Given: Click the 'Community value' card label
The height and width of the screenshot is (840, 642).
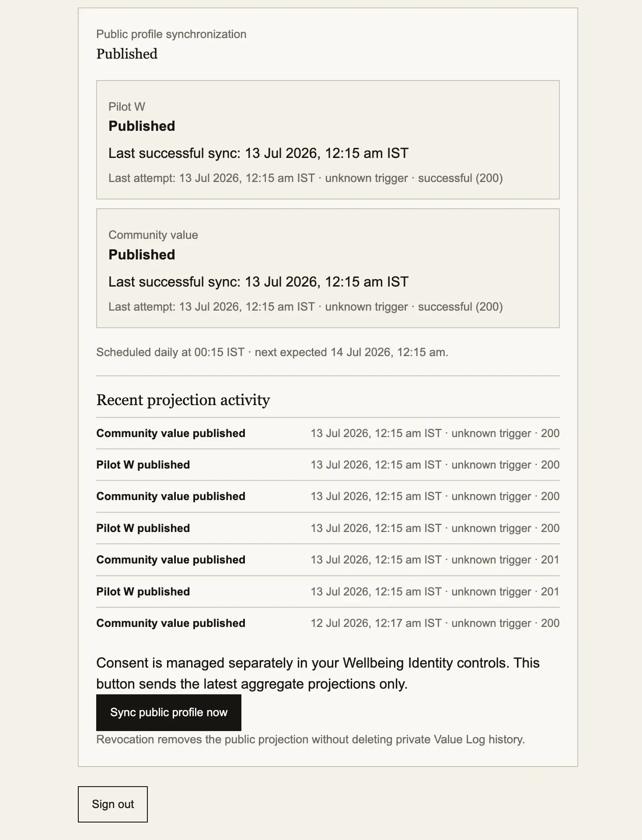Looking at the screenshot, I should coord(153,235).
